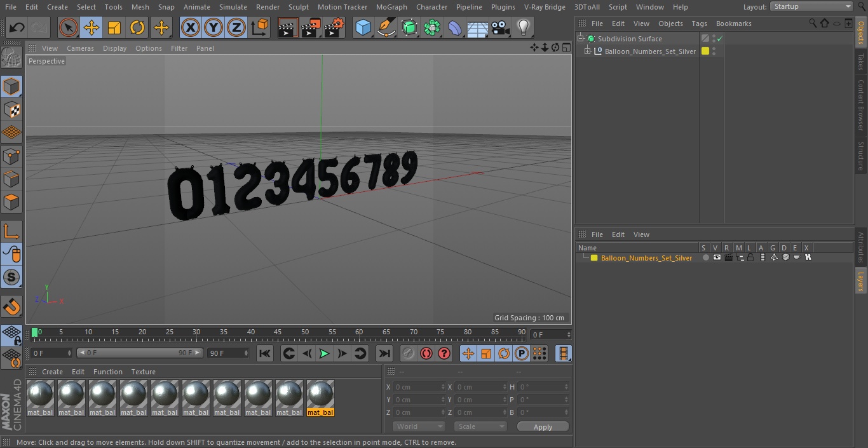
Task: Click the preview range slider bar
Action: (140, 353)
